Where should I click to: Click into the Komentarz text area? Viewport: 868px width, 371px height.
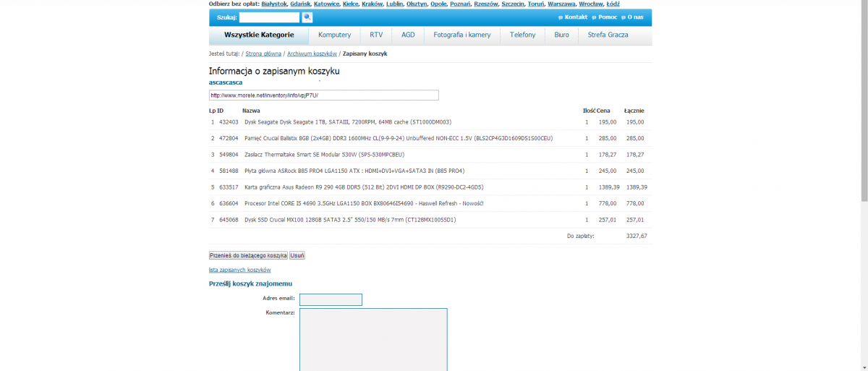point(373,339)
